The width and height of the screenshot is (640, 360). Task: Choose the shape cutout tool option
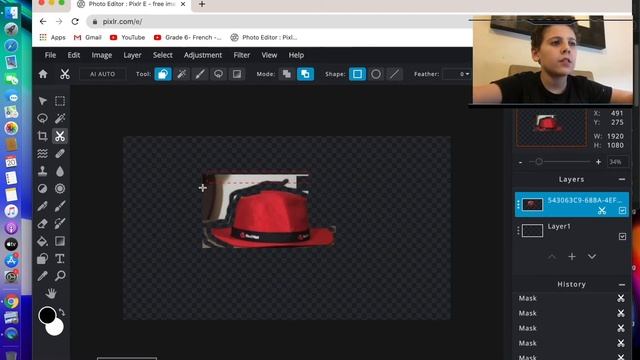[x=163, y=74]
